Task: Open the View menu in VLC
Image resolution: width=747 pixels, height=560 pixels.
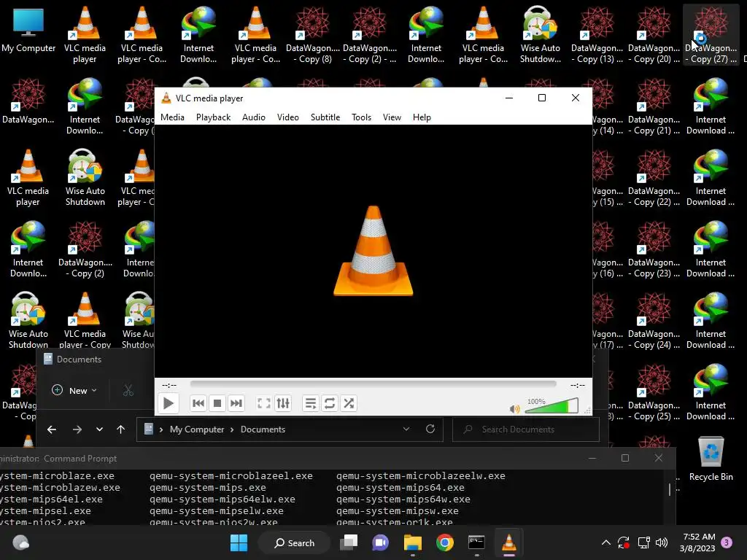Action: tap(392, 117)
